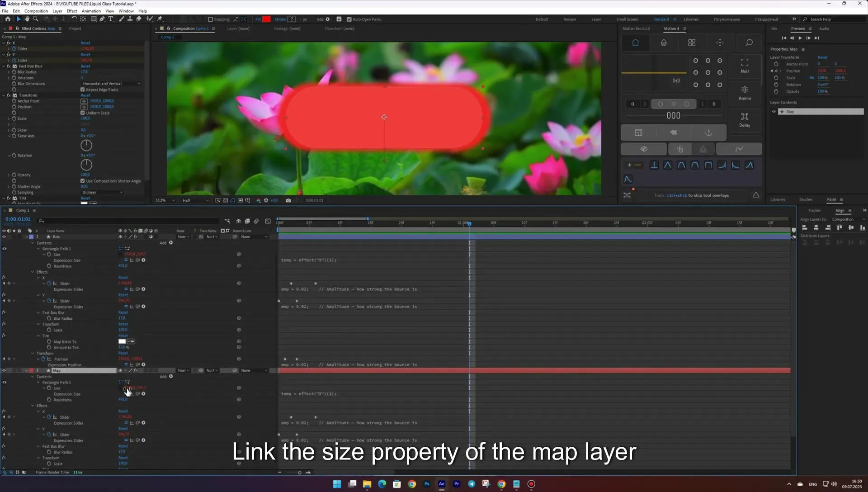The height and width of the screenshot is (492, 868).
Task: Switch to Small Screen workspace
Action: (x=627, y=19)
